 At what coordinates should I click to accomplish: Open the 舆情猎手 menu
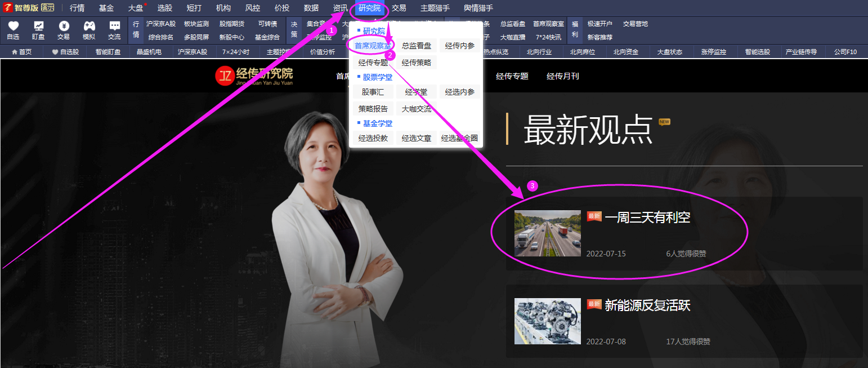click(478, 8)
